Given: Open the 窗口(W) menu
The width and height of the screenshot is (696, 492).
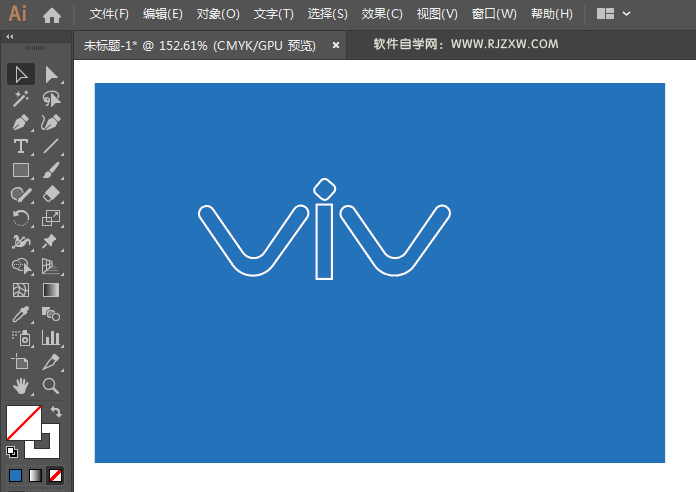Looking at the screenshot, I should pyautogui.click(x=494, y=14).
